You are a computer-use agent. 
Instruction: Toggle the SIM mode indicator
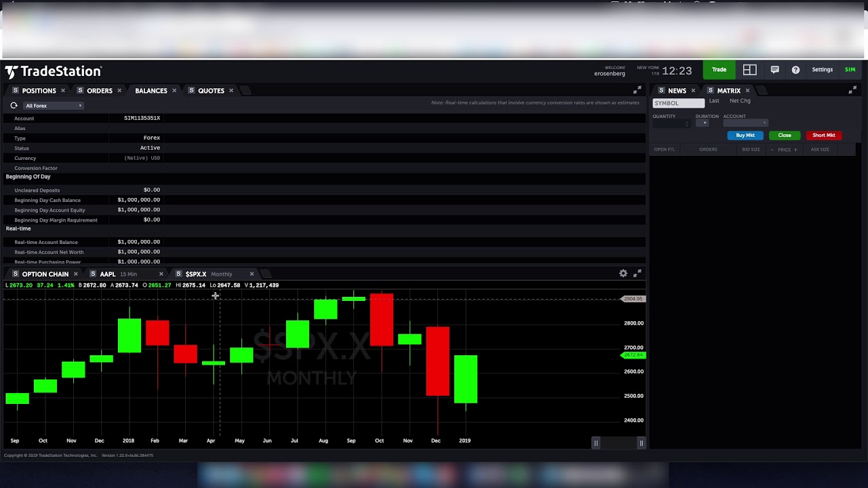tap(850, 70)
